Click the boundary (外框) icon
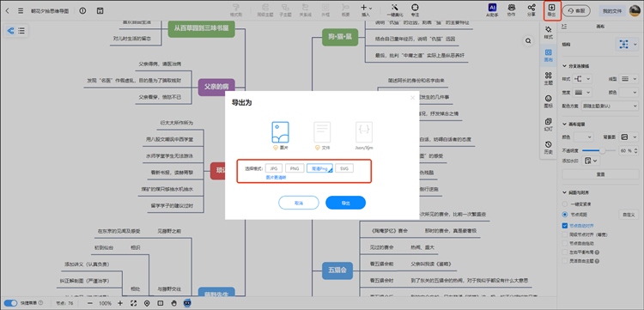The width and height of the screenshot is (644, 310). (325, 9)
